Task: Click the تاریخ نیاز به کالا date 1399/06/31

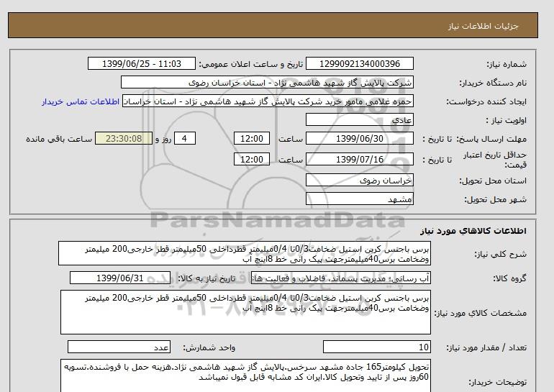Action: 123,278
